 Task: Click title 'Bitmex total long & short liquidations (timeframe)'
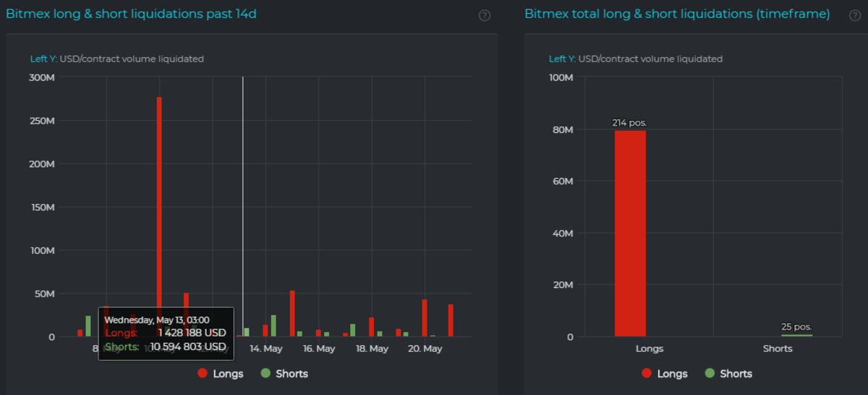[x=677, y=14]
